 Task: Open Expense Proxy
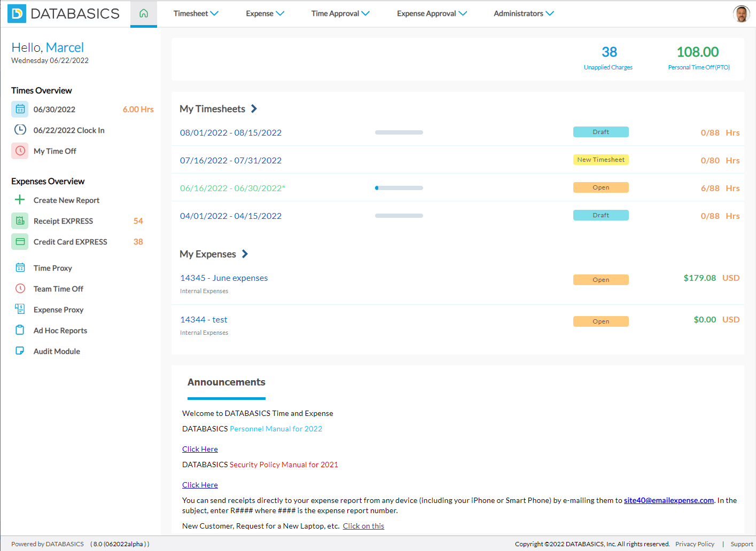(x=59, y=310)
